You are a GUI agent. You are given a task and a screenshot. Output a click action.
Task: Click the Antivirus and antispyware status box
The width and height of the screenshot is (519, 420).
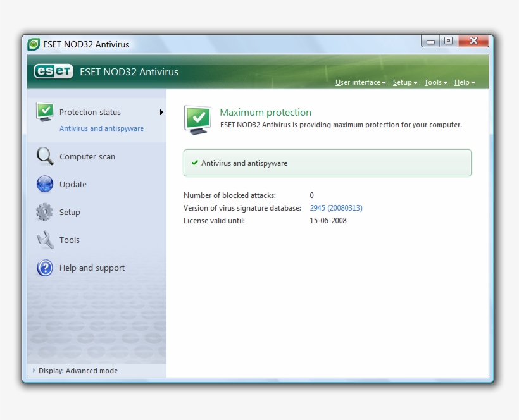[x=327, y=163]
